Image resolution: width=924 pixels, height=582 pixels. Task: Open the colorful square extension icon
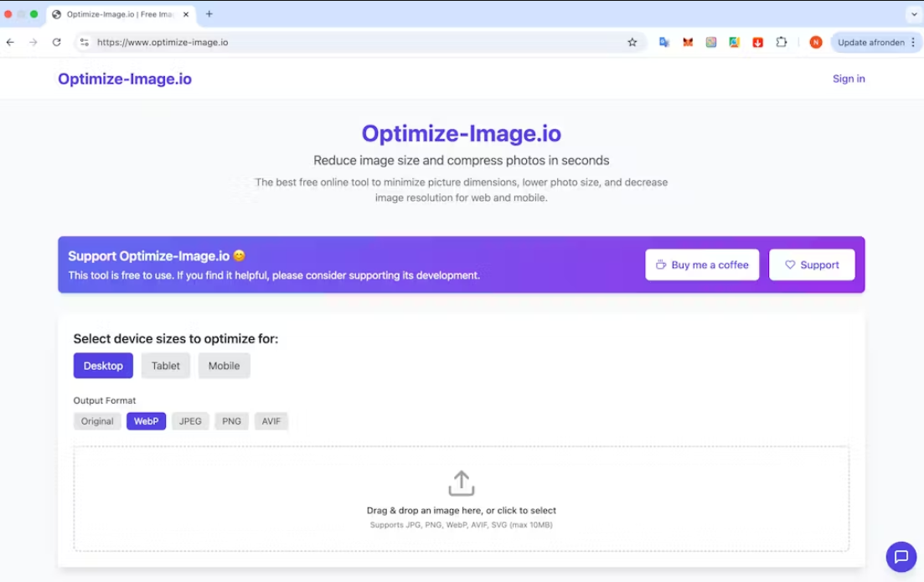point(711,43)
